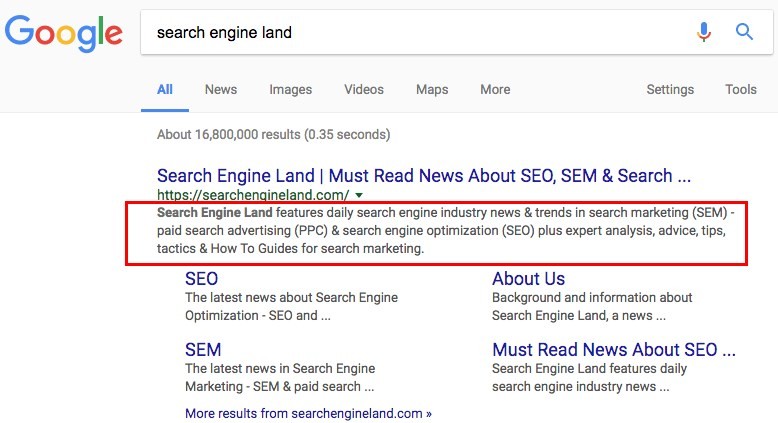This screenshot has width=778, height=423.
Task: Click in the search engine land query field
Action: [x=400, y=32]
